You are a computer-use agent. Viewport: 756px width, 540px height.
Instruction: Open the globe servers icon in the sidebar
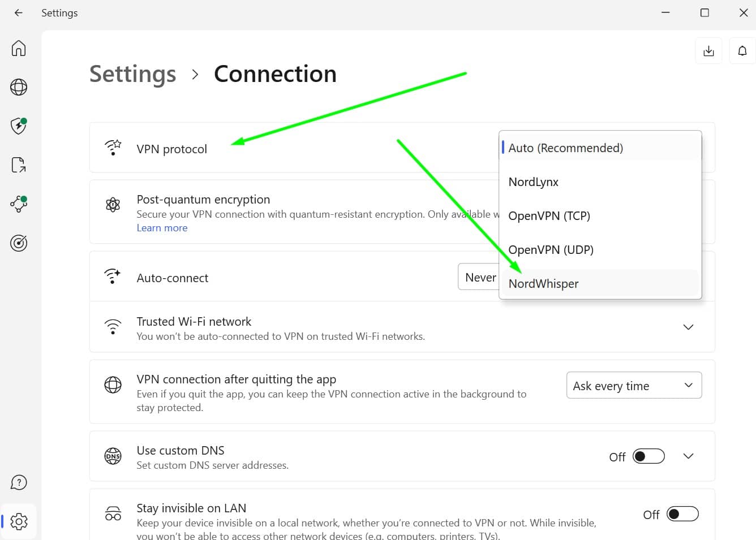19,87
